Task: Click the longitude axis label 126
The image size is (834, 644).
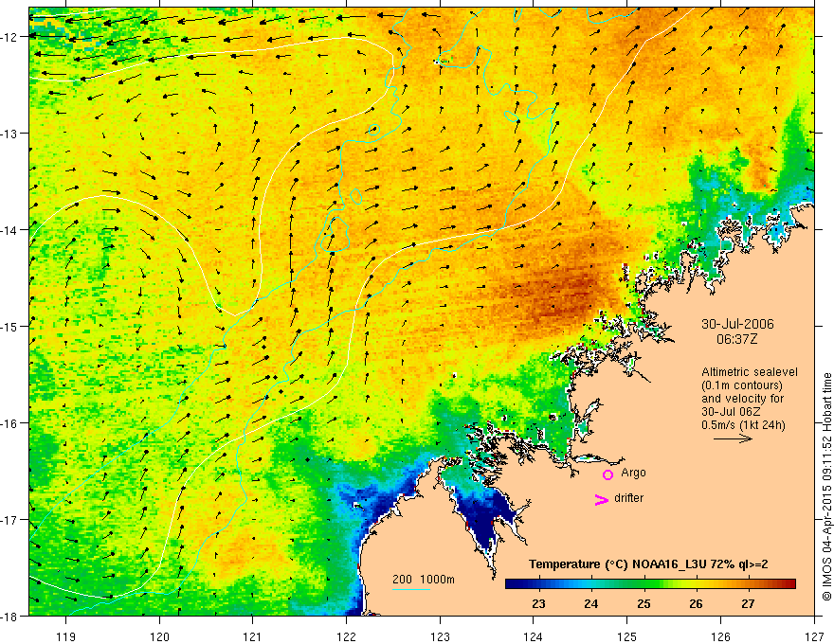Action: point(720,636)
